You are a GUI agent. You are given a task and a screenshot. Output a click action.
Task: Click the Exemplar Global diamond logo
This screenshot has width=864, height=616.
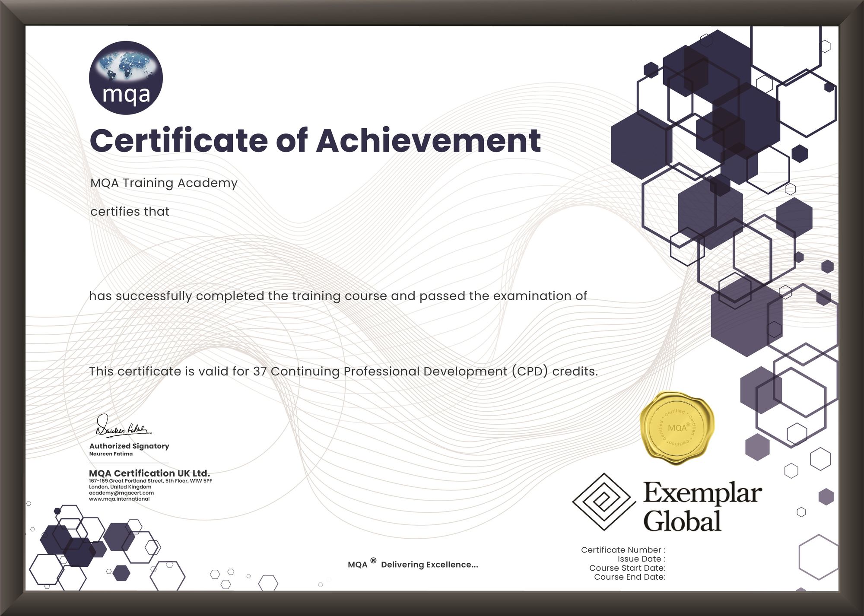pyautogui.click(x=604, y=502)
